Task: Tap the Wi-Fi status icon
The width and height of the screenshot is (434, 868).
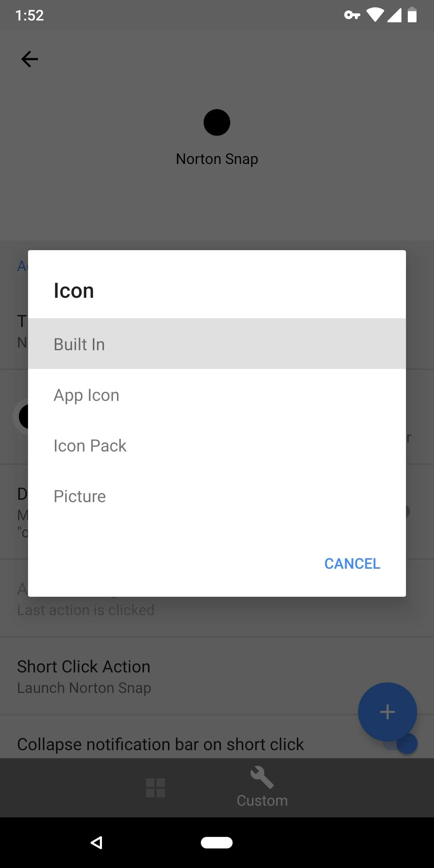Action: [x=375, y=15]
